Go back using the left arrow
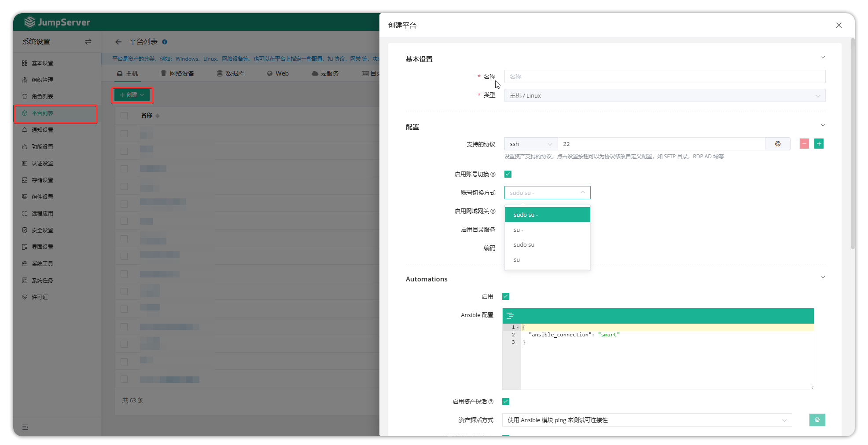This screenshot has height=445, width=868. (118, 42)
